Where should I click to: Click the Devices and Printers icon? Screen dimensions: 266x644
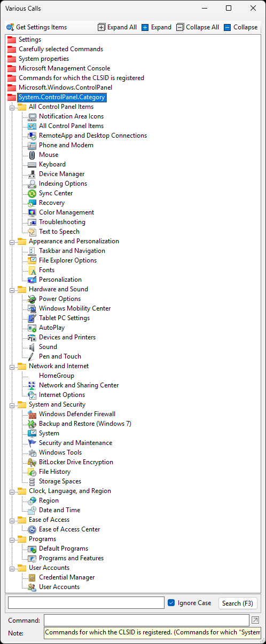[32, 337]
